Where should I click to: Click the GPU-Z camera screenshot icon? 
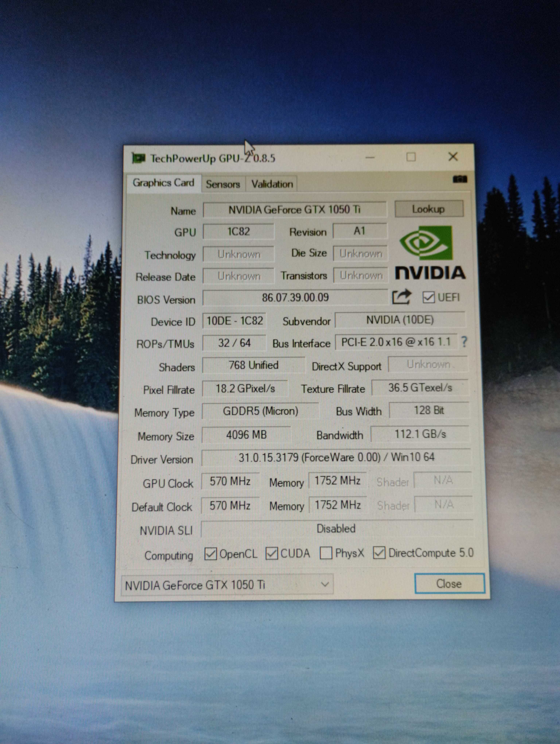[x=460, y=179]
